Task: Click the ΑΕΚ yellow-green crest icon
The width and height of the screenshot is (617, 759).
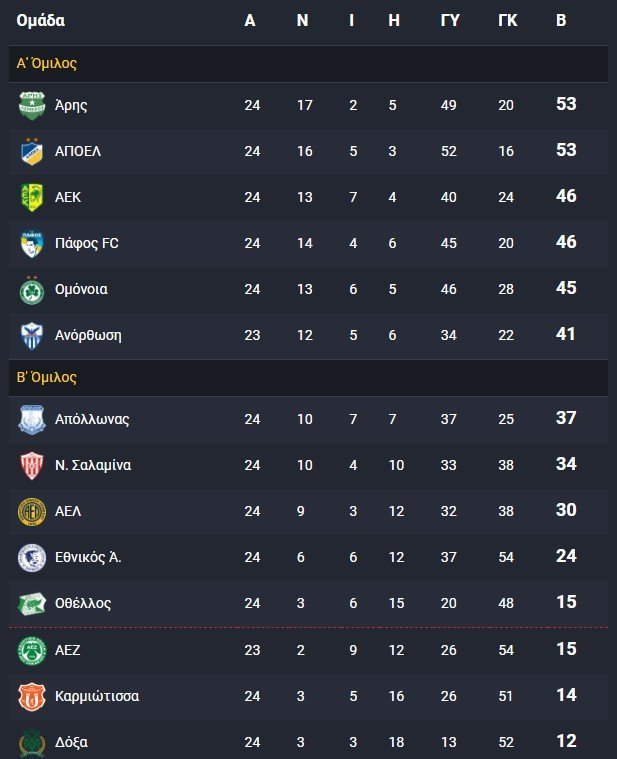Action: pos(32,197)
